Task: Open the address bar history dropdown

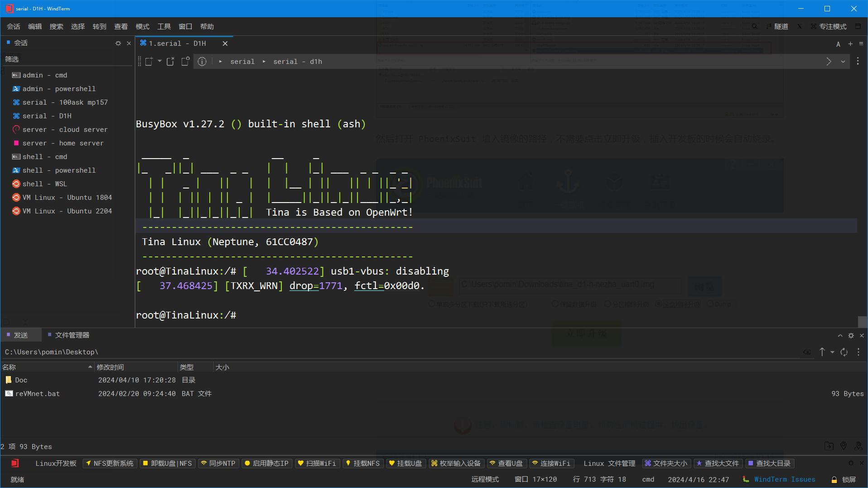Action: (x=843, y=62)
